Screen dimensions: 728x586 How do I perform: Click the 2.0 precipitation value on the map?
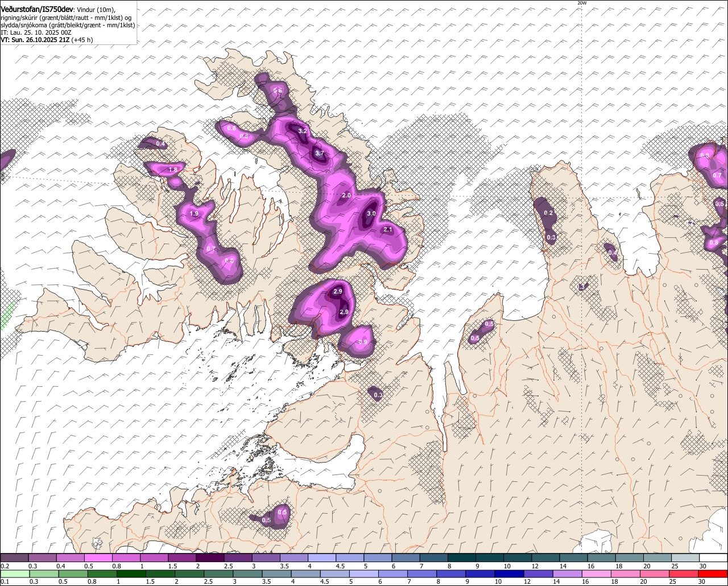tap(346, 195)
